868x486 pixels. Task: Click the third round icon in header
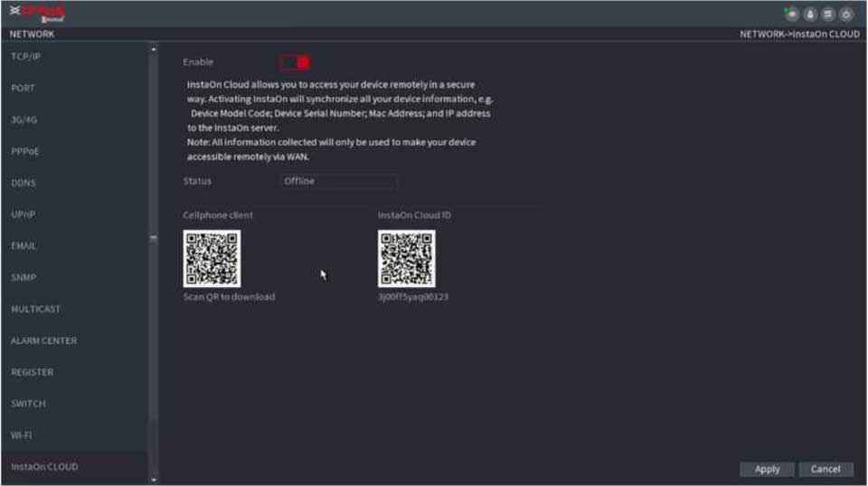pyautogui.click(x=829, y=14)
